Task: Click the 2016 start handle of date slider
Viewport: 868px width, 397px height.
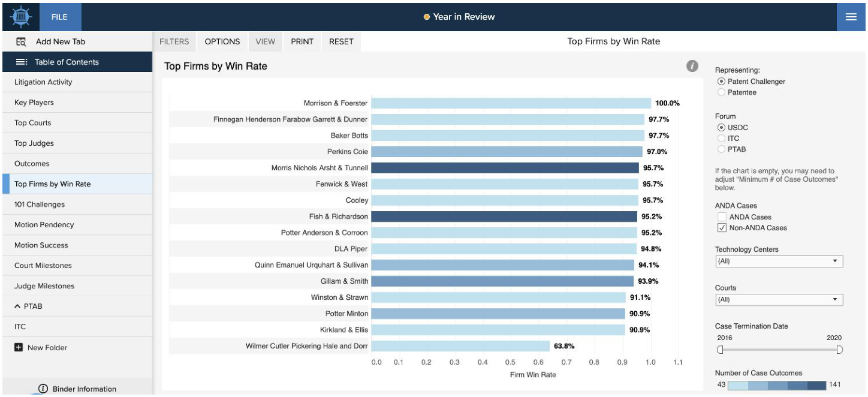Action: pos(720,350)
